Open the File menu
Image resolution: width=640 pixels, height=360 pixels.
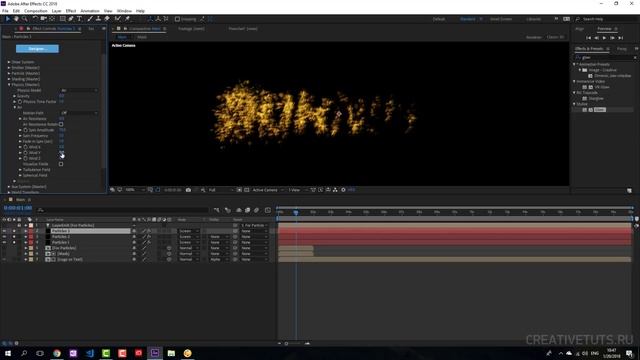click(5, 11)
